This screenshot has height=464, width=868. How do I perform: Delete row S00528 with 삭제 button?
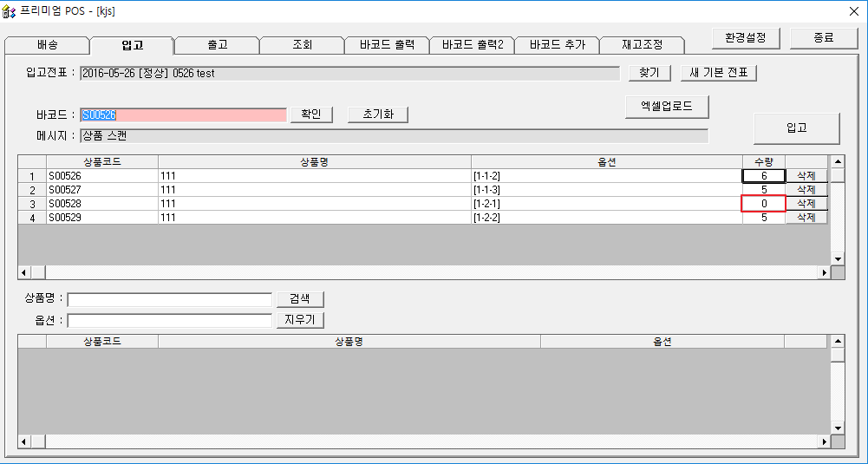(x=806, y=204)
